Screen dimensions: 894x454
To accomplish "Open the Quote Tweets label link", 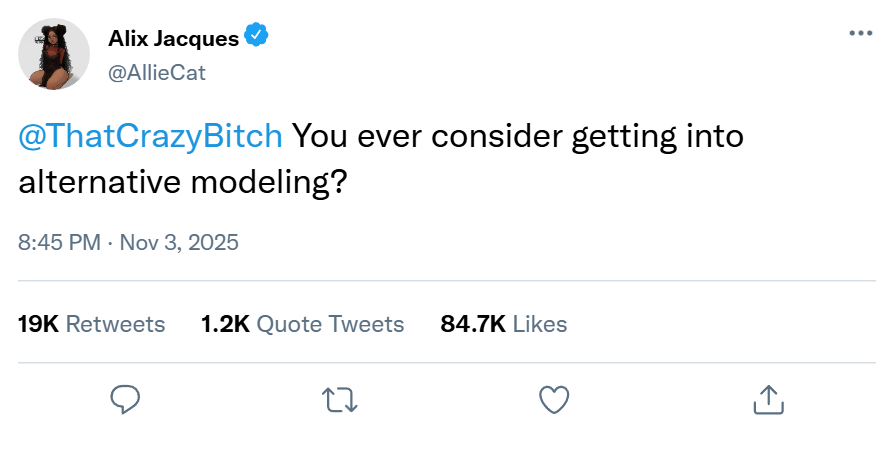I will (331, 324).
